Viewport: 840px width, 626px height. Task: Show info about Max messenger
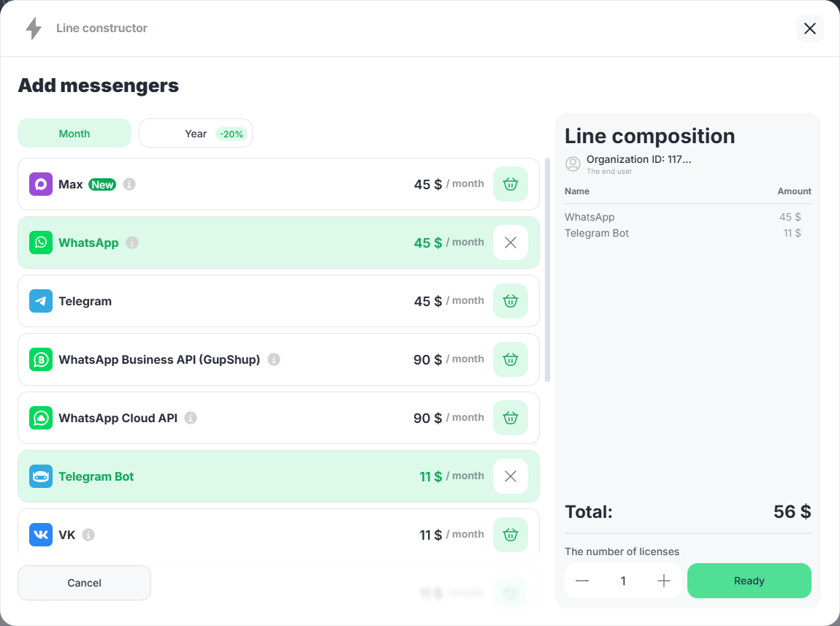click(129, 184)
